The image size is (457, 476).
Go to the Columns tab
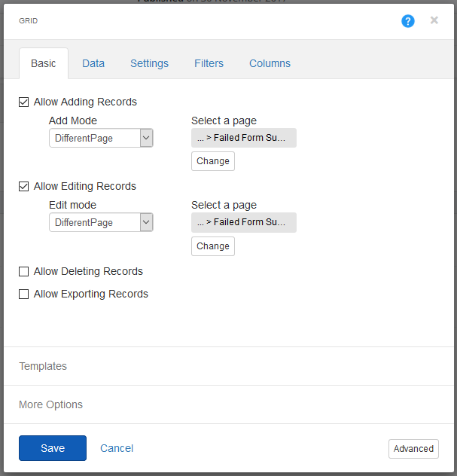[270, 63]
